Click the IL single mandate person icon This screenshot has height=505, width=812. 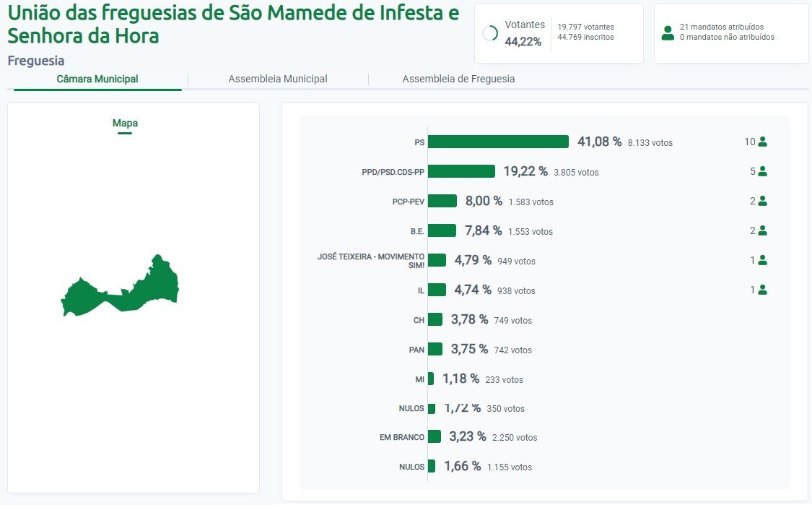(x=761, y=290)
